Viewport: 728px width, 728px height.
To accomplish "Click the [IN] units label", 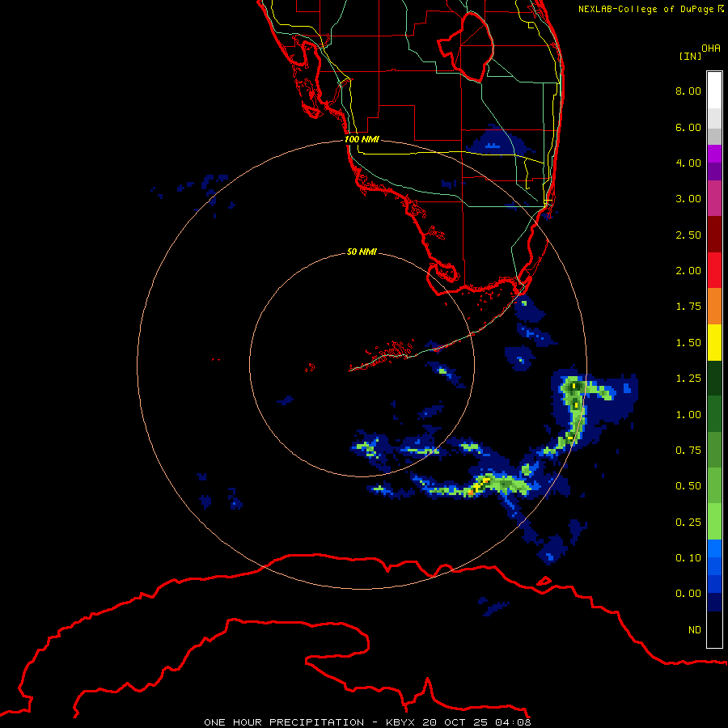I will (x=690, y=56).
